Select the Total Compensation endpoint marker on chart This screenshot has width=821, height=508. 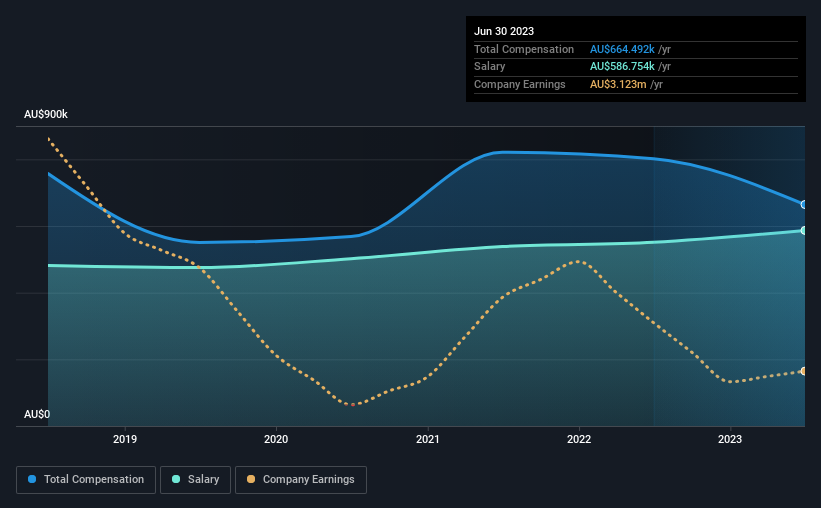(804, 204)
